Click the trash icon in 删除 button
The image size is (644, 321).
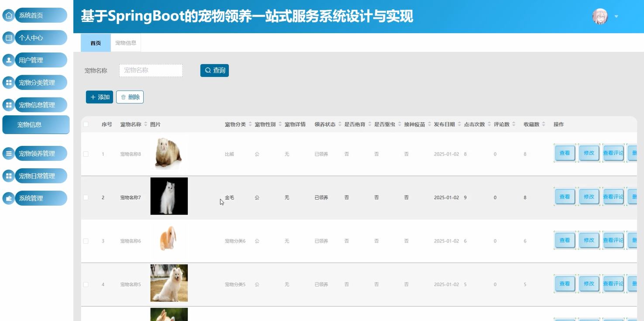(x=124, y=97)
